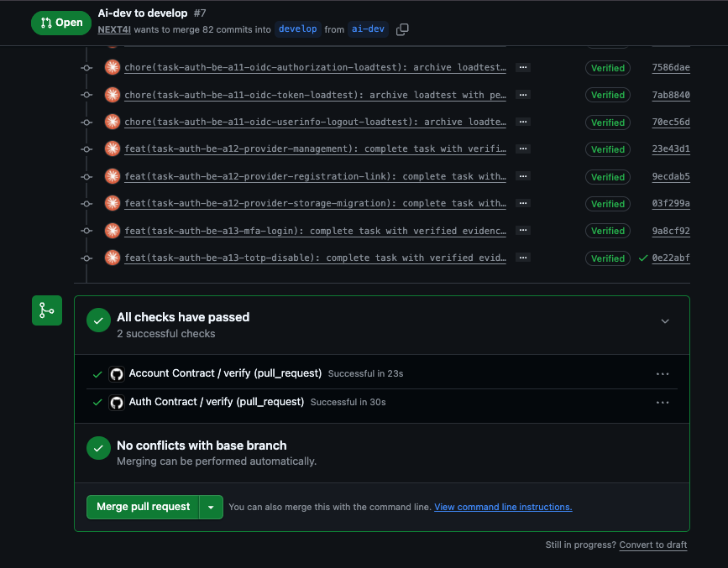Open the oidc-token-loadtest commit title
728x568 pixels.
[x=315, y=95]
